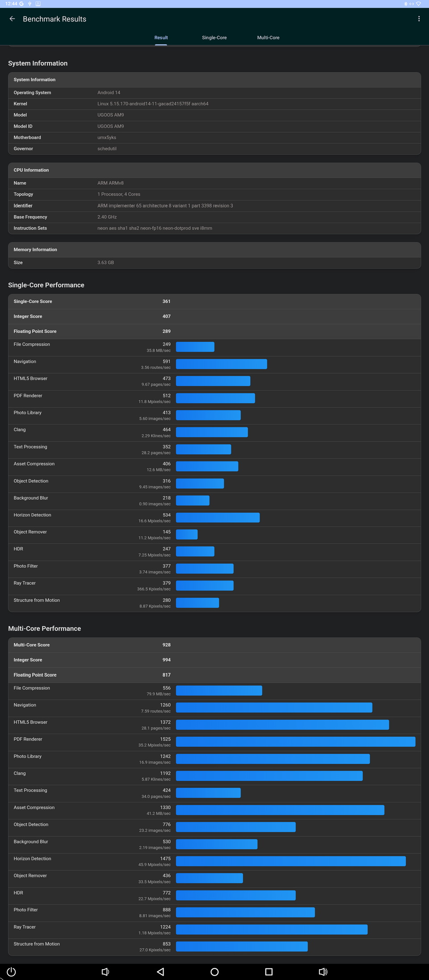
Task: Tap the Memory Information header
Action: tap(214, 250)
